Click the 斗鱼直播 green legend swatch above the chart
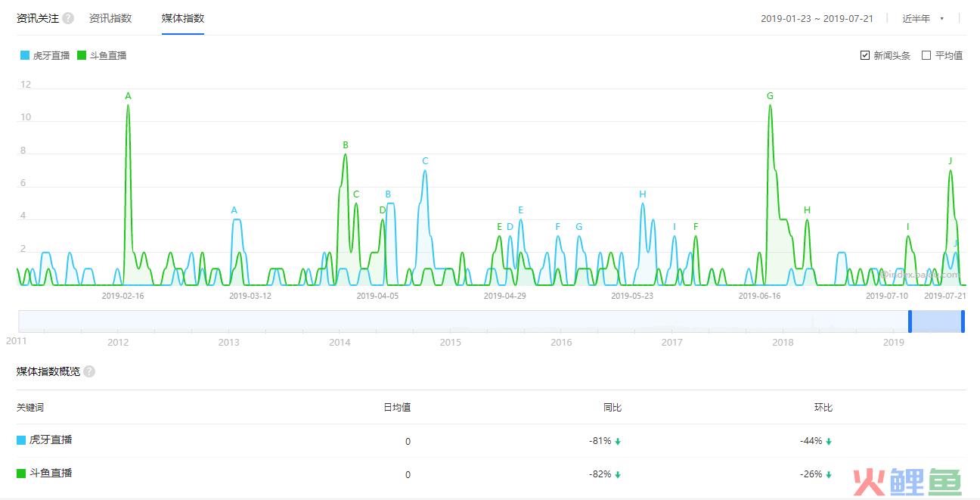This screenshot has width=980, height=500. point(82,55)
